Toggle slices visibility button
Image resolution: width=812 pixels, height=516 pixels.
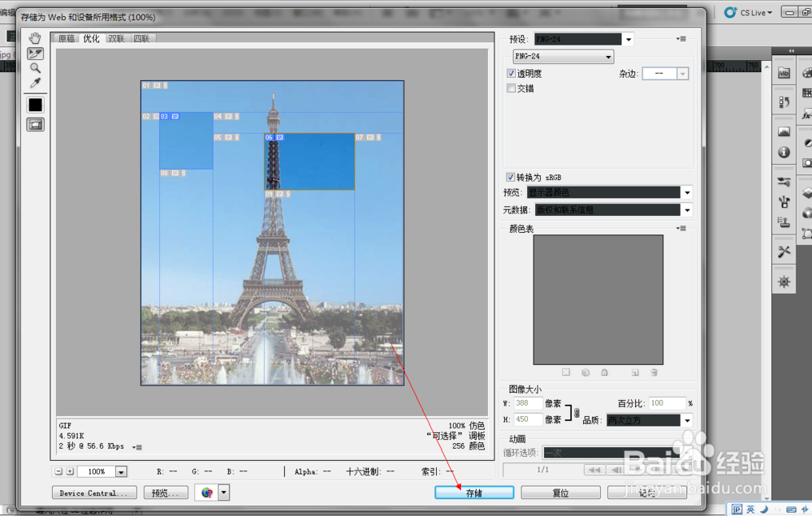point(35,125)
